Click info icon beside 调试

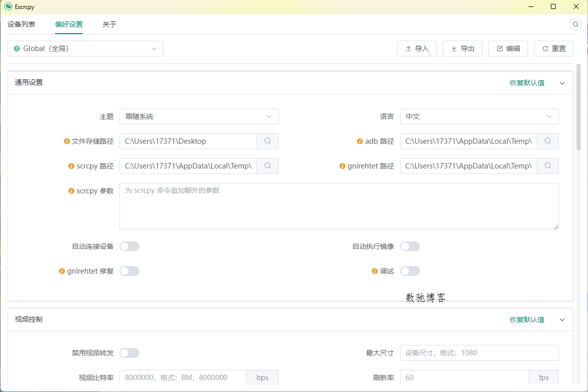(375, 271)
